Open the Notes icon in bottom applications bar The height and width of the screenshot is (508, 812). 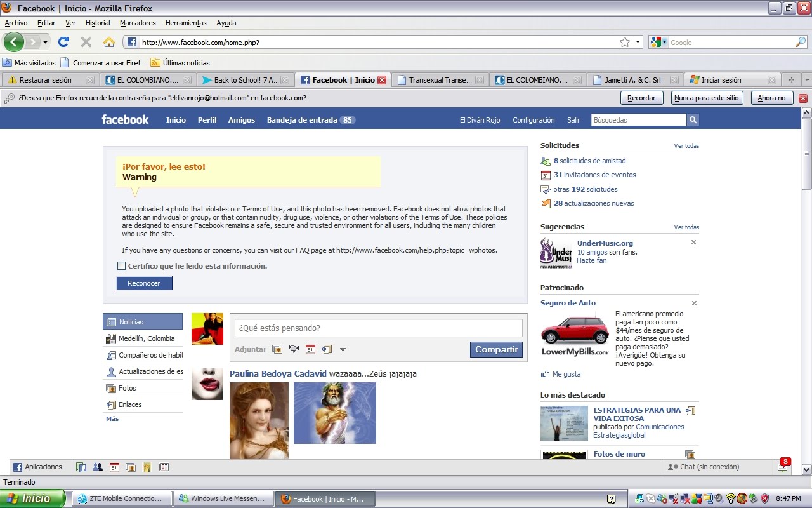point(164,467)
